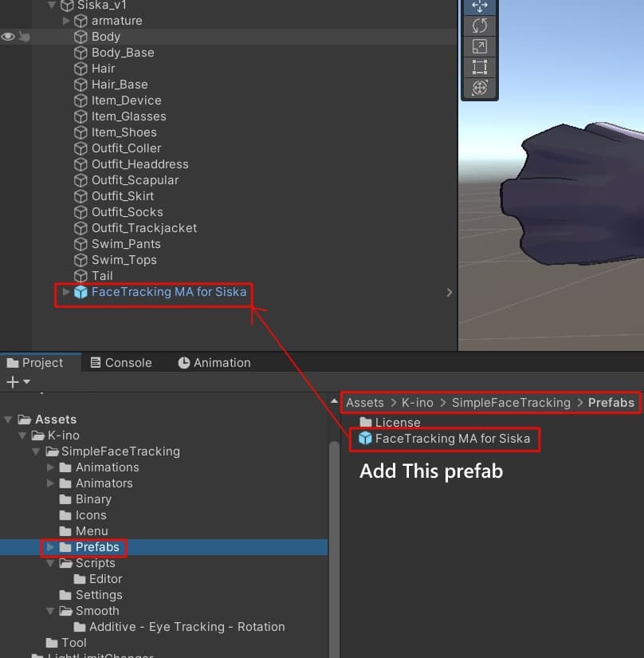Select the Rotate tool in scene toolbar
Screen dimensions: 644x658
pos(479,26)
